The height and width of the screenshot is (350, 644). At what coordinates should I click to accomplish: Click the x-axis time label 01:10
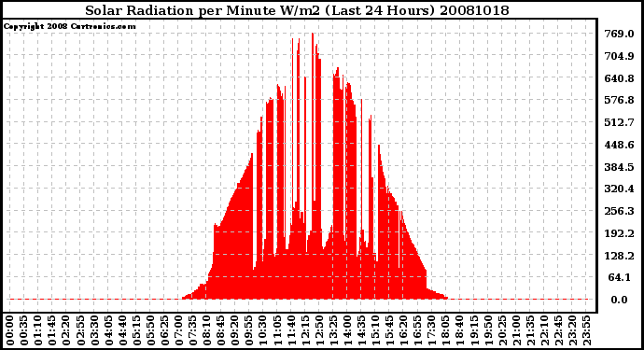click(x=37, y=330)
